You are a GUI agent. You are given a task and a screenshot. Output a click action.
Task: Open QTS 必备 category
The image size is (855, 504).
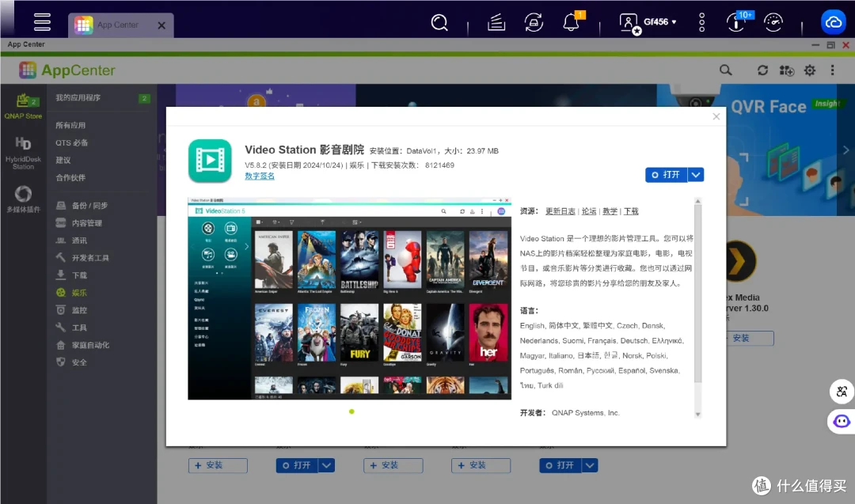(71, 142)
